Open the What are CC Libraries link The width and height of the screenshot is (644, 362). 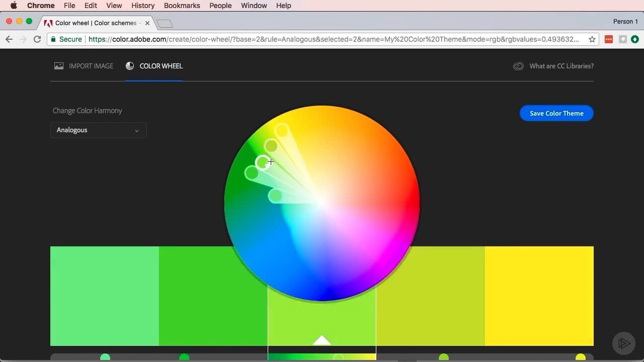click(x=561, y=66)
